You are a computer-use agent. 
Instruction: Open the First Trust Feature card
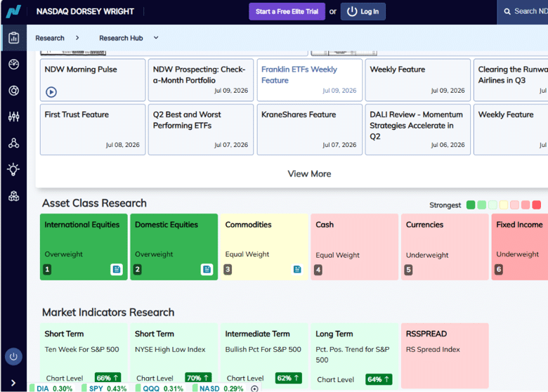coord(93,129)
